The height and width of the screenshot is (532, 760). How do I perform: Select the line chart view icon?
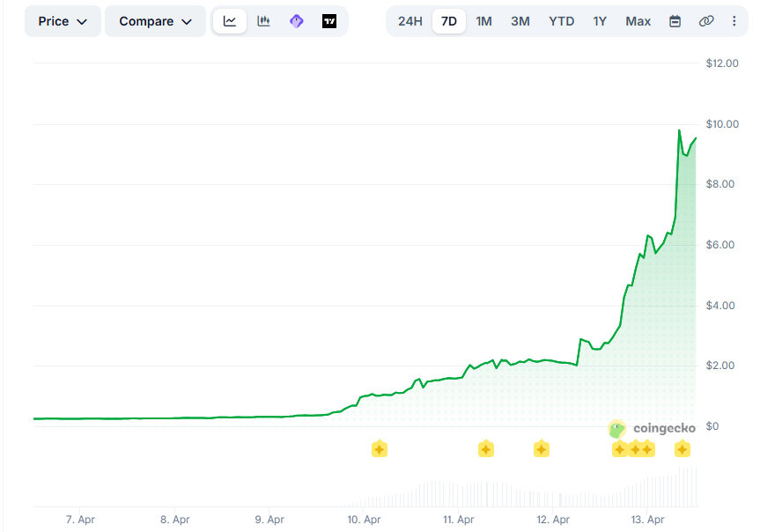click(229, 20)
